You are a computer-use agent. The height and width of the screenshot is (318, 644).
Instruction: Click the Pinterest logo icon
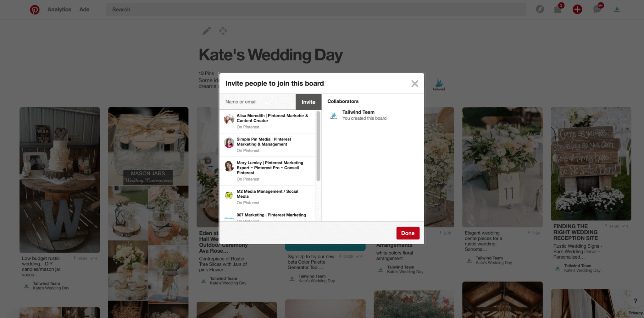[35, 10]
